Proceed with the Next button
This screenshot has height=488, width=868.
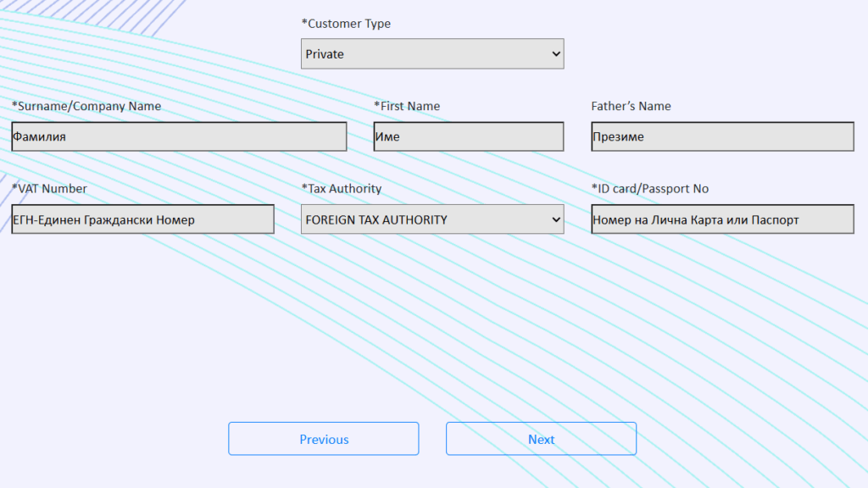click(x=542, y=439)
